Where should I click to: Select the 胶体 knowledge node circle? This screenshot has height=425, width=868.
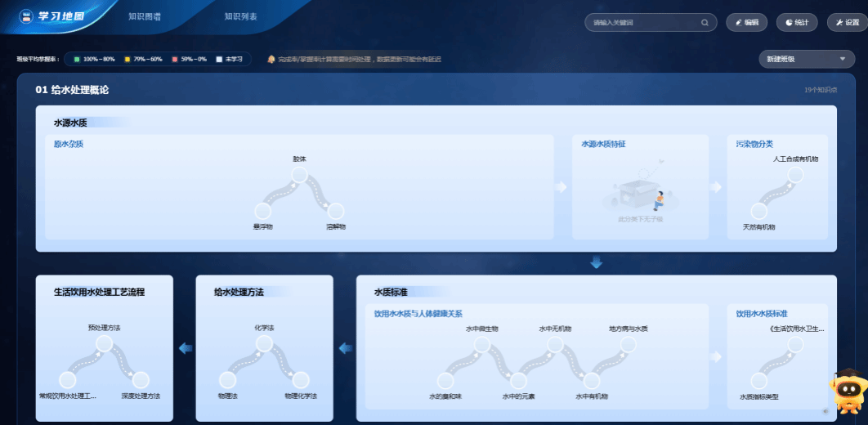[x=300, y=175]
